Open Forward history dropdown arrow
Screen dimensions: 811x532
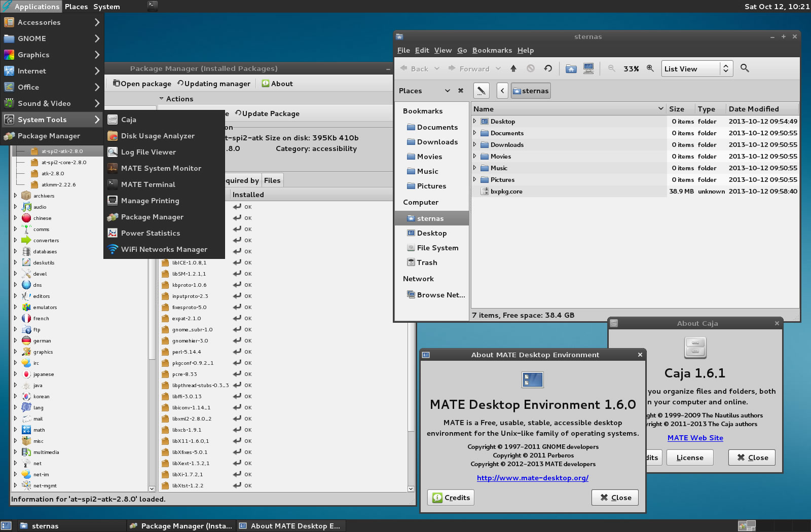point(498,68)
